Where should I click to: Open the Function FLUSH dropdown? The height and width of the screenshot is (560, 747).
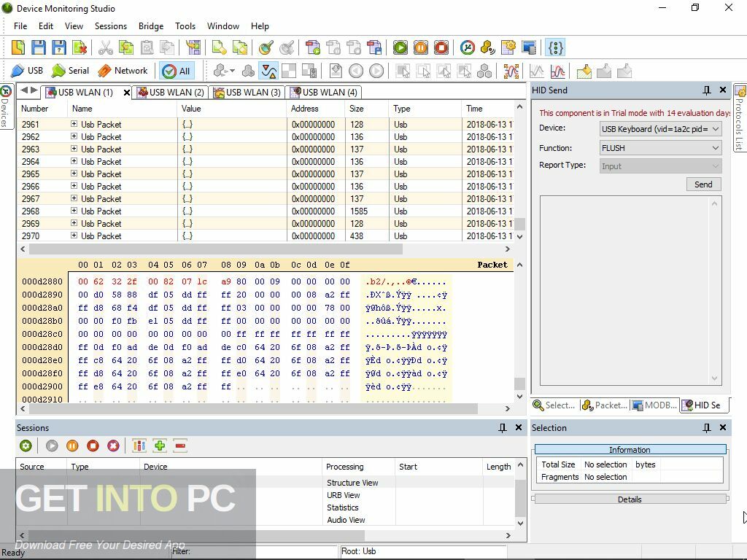pyautogui.click(x=660, y=148)
